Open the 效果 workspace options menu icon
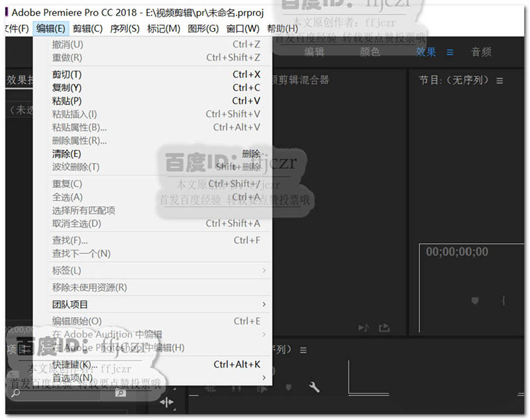 click(450, 52)
